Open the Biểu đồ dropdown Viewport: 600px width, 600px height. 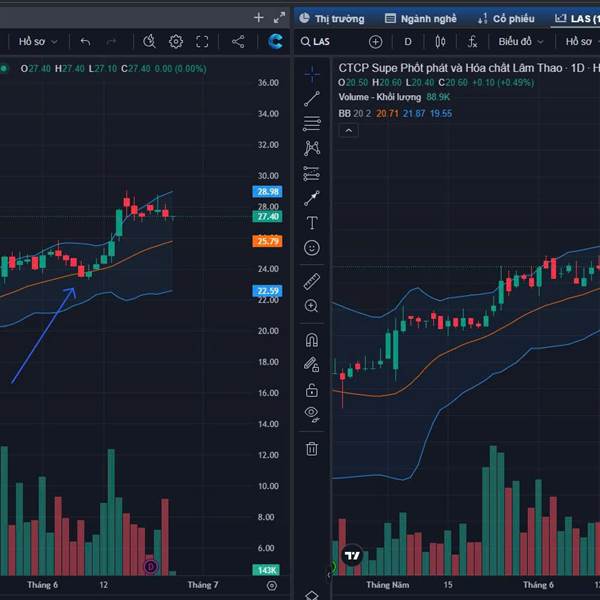coord(520,41)
